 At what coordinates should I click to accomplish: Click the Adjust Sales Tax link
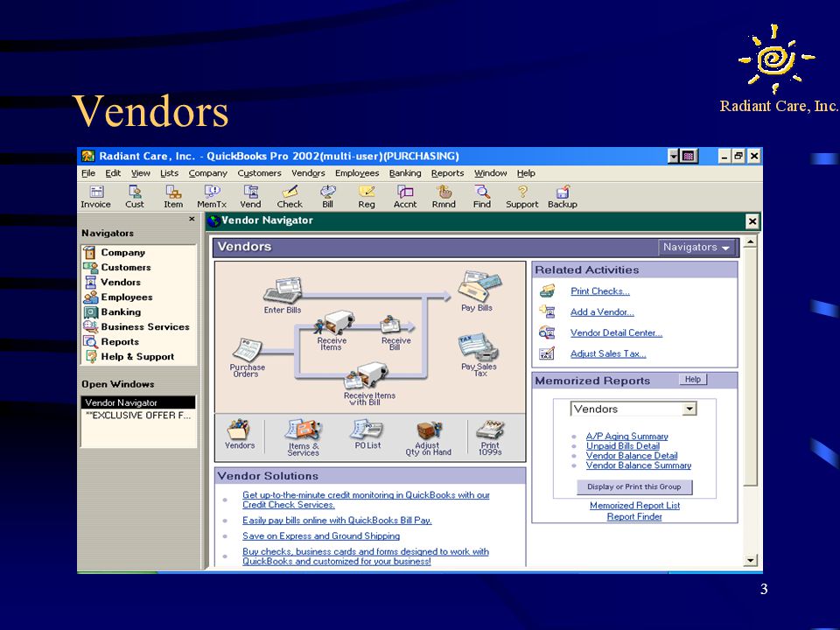(x=608, y=354)
